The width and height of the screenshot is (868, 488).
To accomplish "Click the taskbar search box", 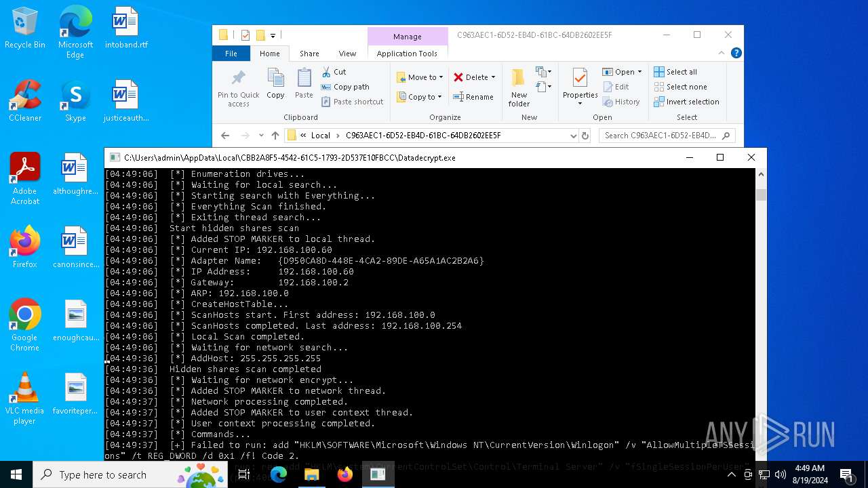I will tap(130, 474).
